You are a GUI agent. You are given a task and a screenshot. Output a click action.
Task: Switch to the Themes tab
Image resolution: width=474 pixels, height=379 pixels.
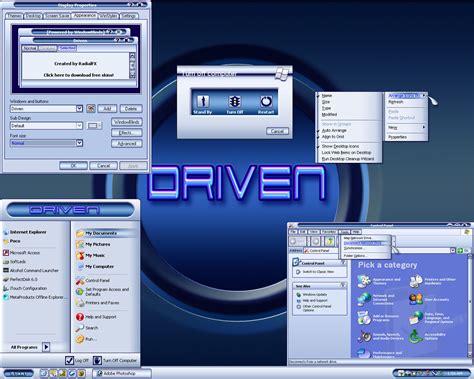(x=14, y=16)
